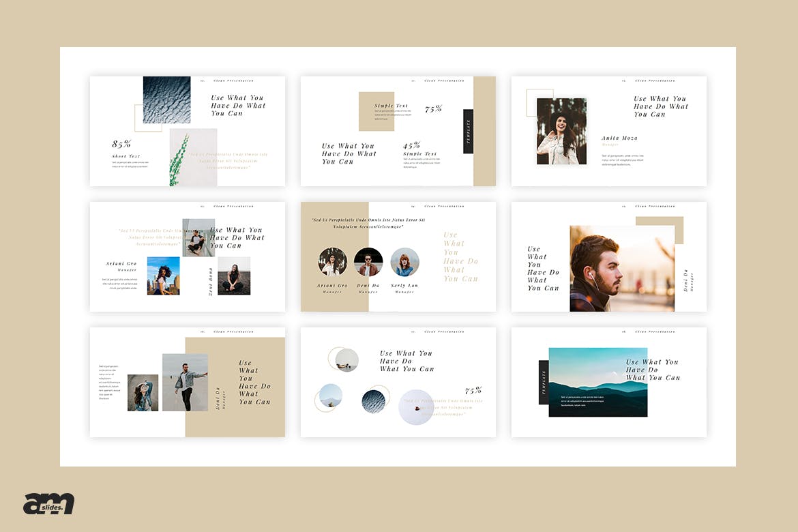Click the Anita Moza name heading
798x532 pixels.
tap(619, 138)
